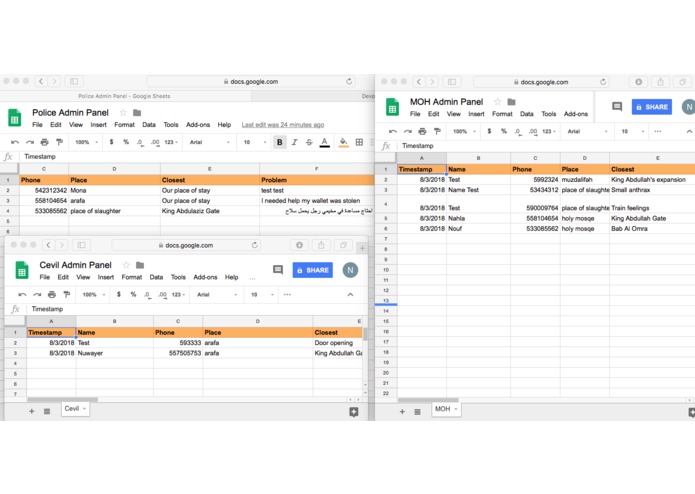Open Insert menu in MOH Admin Panel

pos(476,114)
